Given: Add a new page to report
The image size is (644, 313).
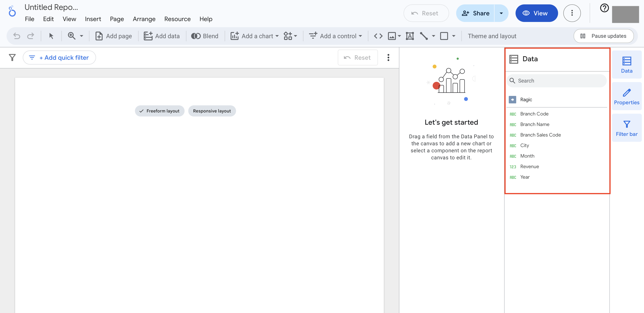Looking at the screenshot, I should (114, 36).
